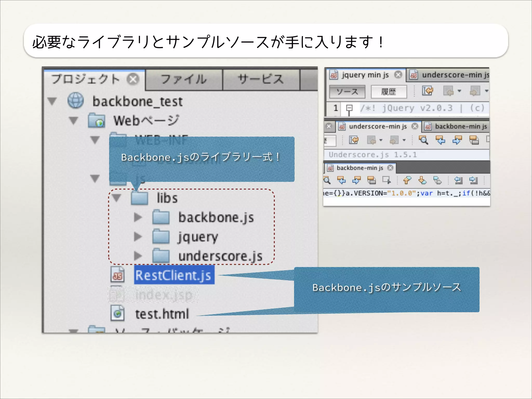532x399 pixels.
Task: Select the highlighted underscore-min js tab
Action: (378, 126)
